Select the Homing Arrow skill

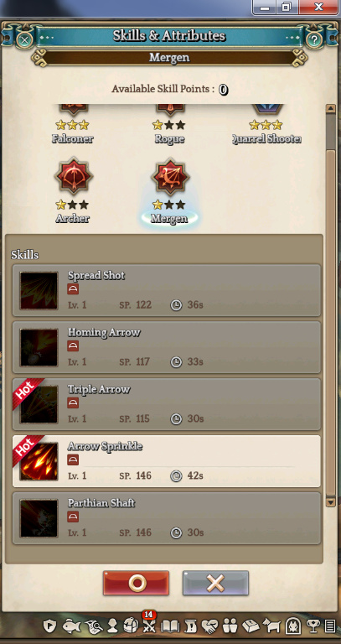pyautogui.click(x=166, y=347)
